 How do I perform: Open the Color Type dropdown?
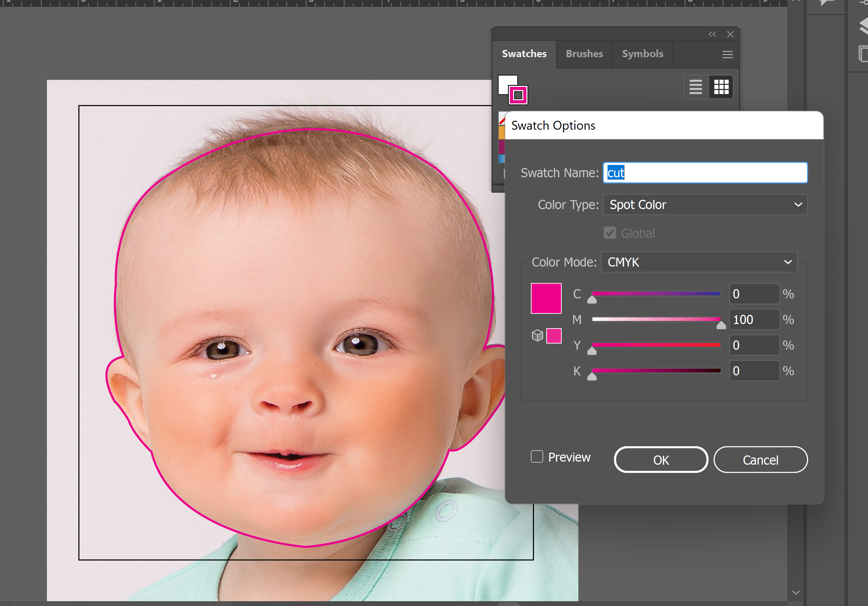pyautogui.click(x=705, y=205)
